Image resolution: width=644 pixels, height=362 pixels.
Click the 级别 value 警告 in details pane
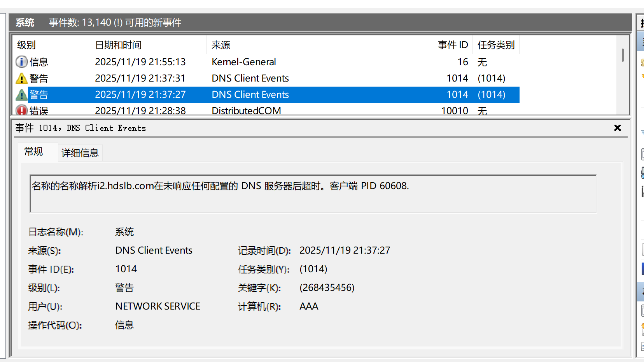124,288
